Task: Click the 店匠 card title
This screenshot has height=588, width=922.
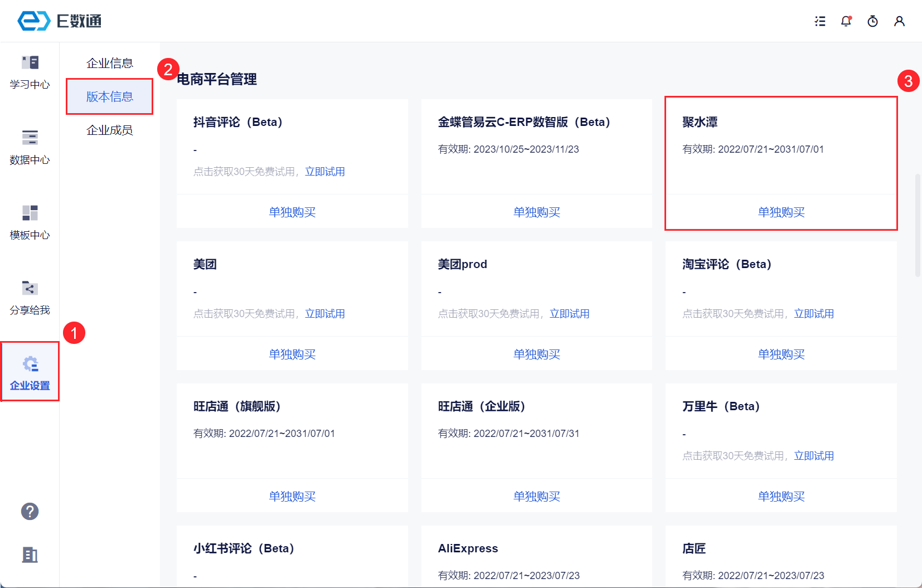Action: (x=694, y=548)
